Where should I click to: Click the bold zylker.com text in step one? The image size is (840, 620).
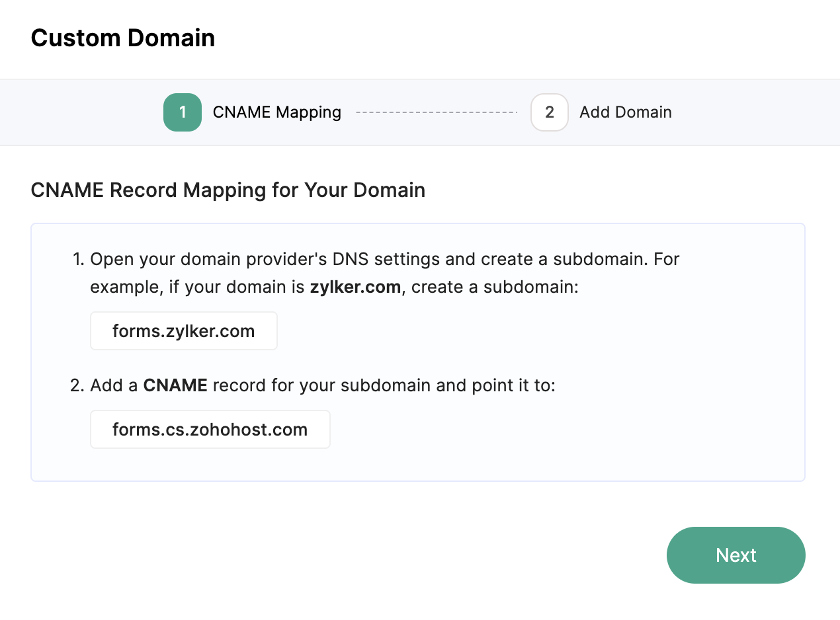pyautogui.click(x=355, y=288)
